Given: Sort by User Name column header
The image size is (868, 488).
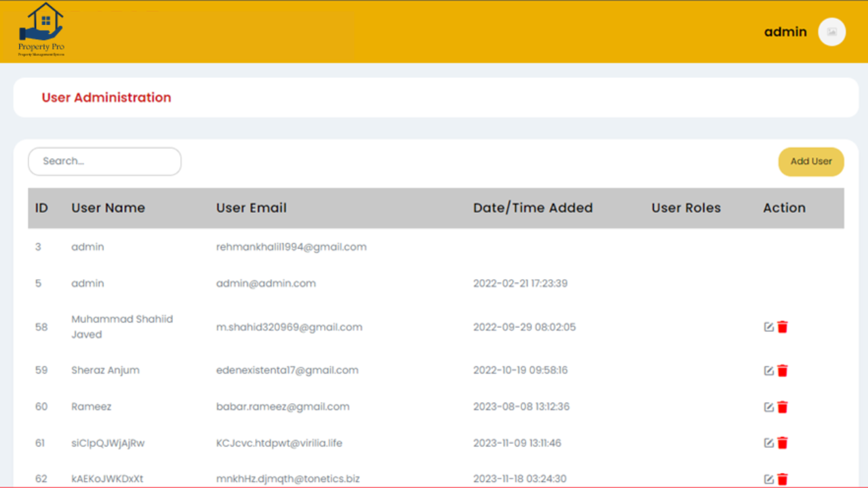Looking at the screenshot, I should [108, 208].
